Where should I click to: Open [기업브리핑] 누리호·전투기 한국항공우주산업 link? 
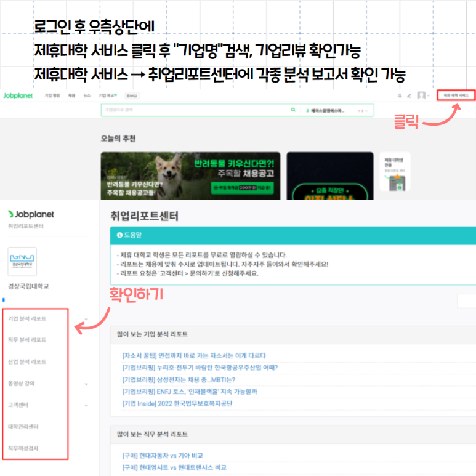click(x=200, y=368)
